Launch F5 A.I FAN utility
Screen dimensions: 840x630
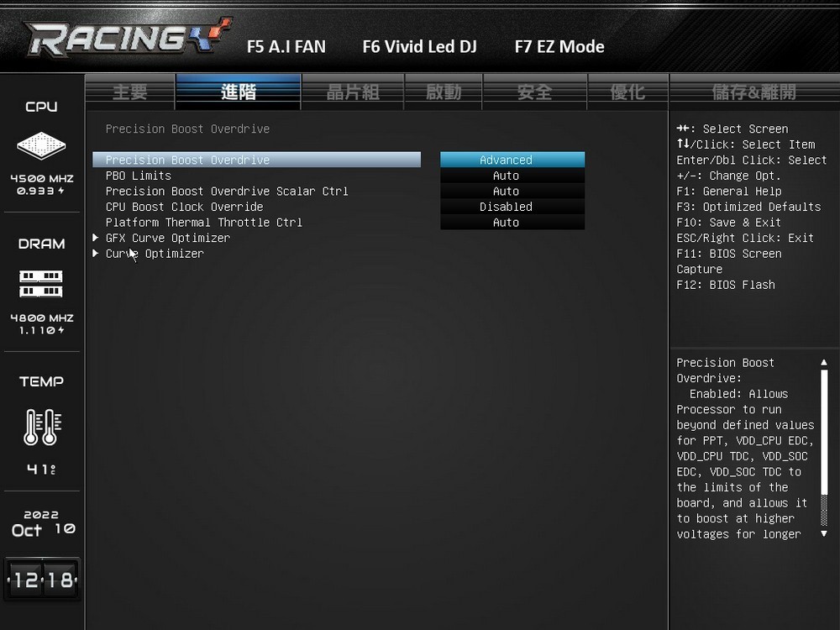click(x=286, y=46)
